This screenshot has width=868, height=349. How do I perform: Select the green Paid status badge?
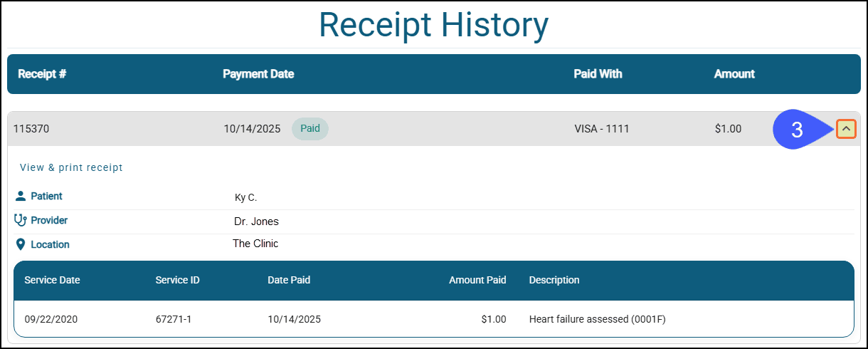310,129
